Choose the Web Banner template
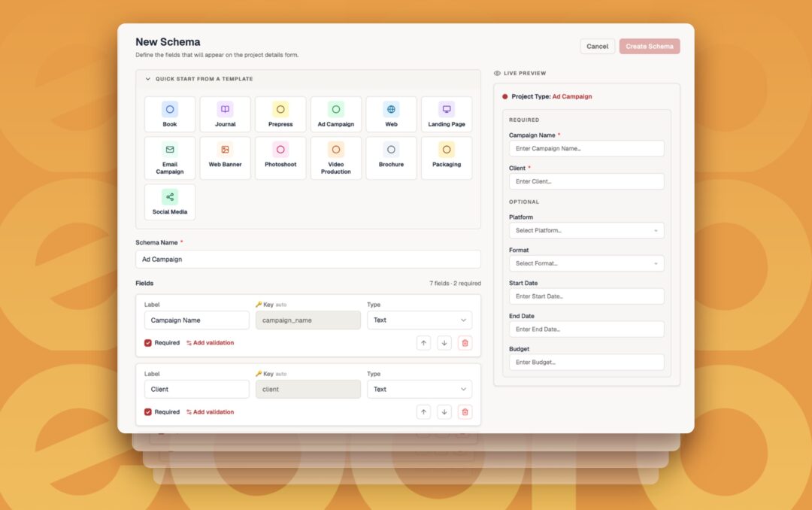Image resolution: width=812 pixels, height=510 pixels. pos(226,158)
